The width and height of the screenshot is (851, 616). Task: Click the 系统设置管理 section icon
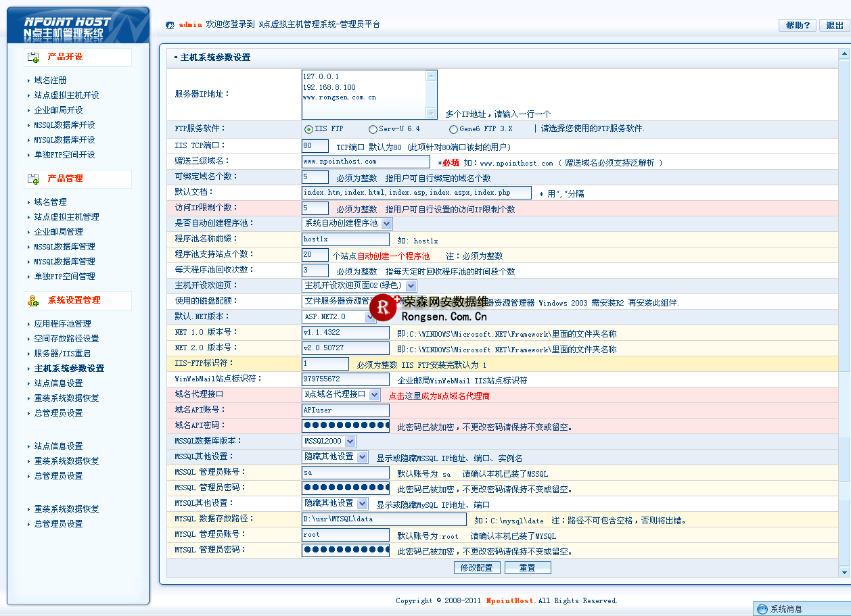[33, 301]
